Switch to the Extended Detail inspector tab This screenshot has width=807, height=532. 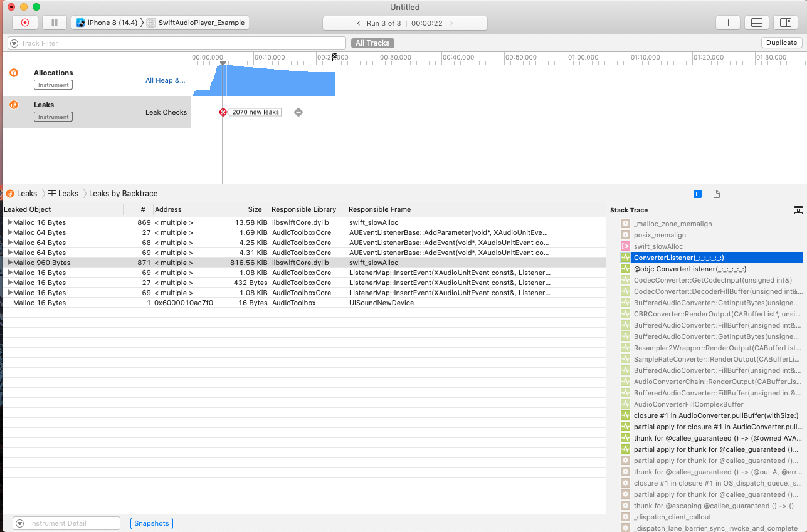pos(697,194)
